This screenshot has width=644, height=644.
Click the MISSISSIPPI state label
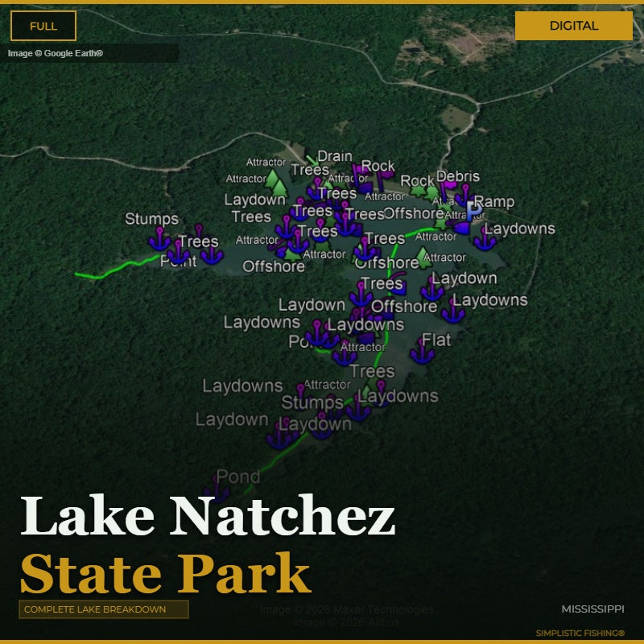point(592,609)
